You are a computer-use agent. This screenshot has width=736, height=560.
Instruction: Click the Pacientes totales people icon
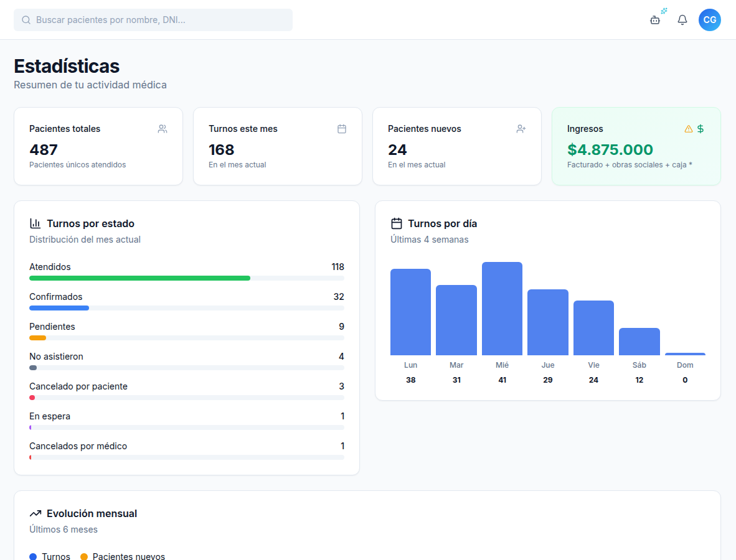click(163, 129)
